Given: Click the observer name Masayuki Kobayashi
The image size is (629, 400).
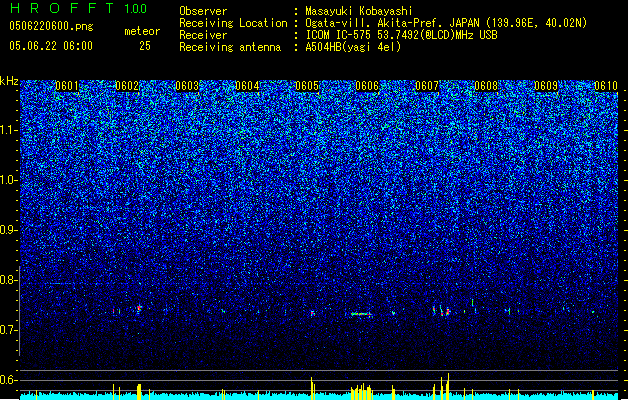Looking at the screenshot, I should coord(359,11).
